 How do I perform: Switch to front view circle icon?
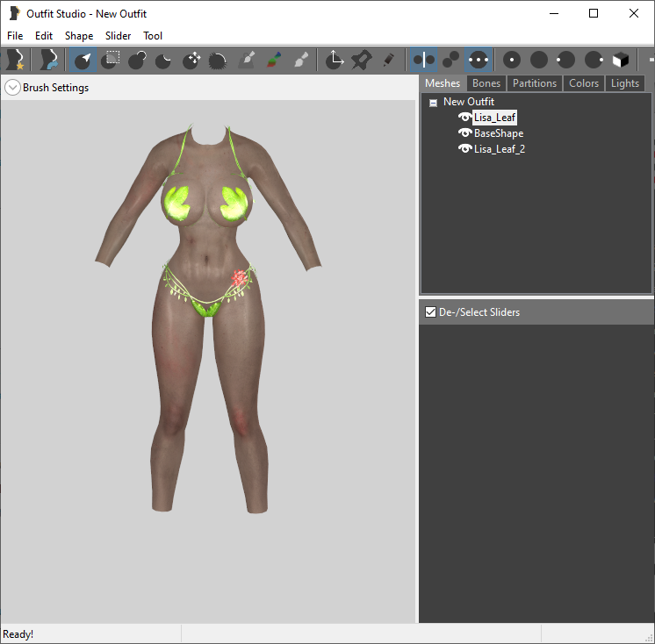coord(511,60)
